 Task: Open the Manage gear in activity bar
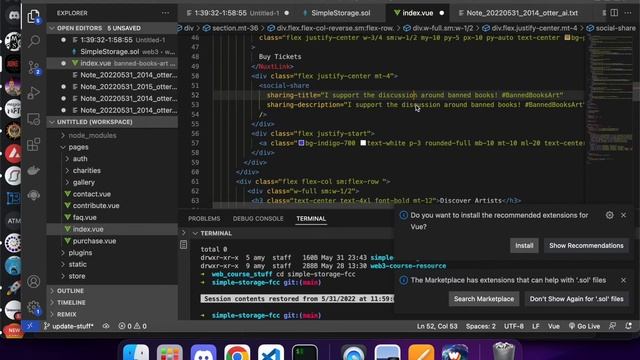click(x=33, y=307)
